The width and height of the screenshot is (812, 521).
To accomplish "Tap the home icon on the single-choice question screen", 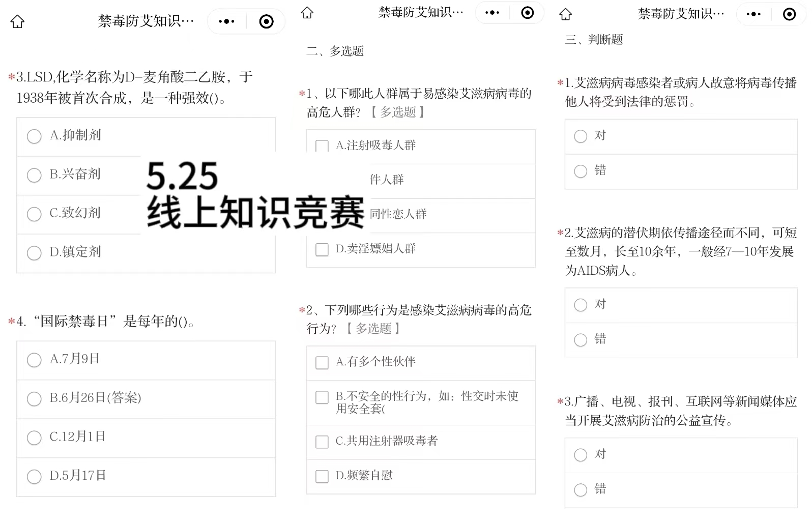I will click(18, 21).
